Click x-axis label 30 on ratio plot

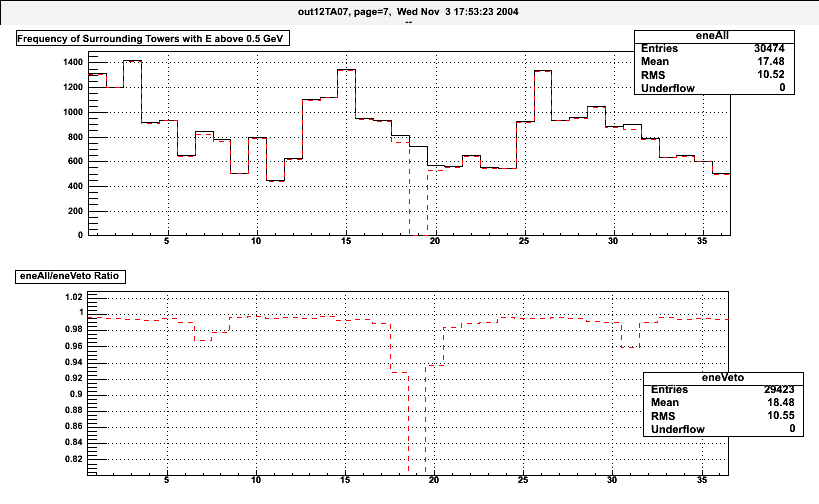(612, 480)
